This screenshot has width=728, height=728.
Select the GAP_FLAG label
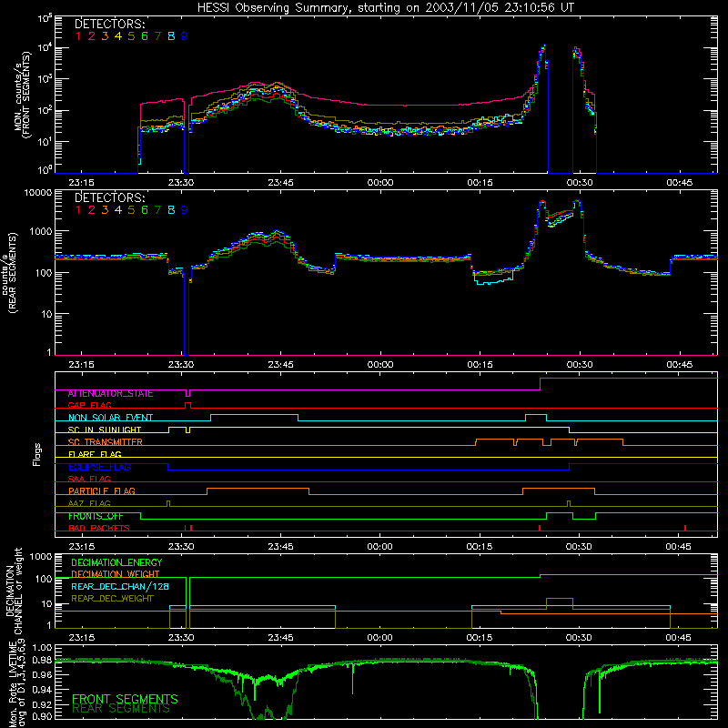89,405
